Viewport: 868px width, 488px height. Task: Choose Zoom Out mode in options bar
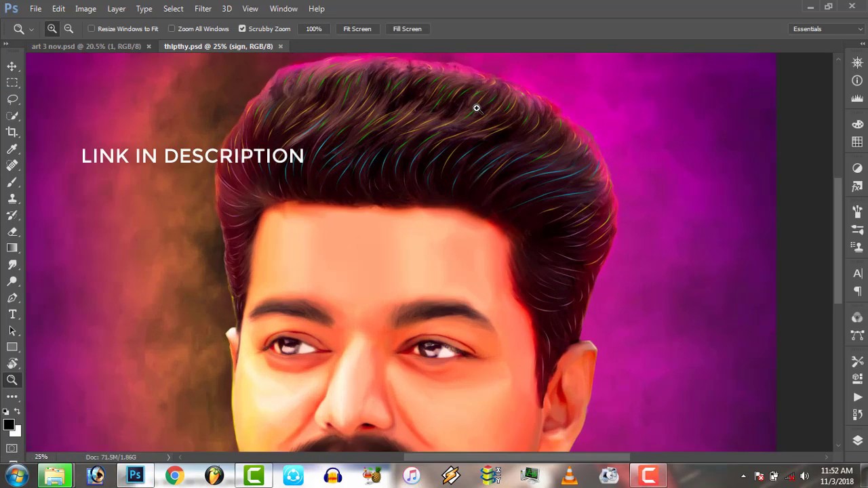click(68, 28)
